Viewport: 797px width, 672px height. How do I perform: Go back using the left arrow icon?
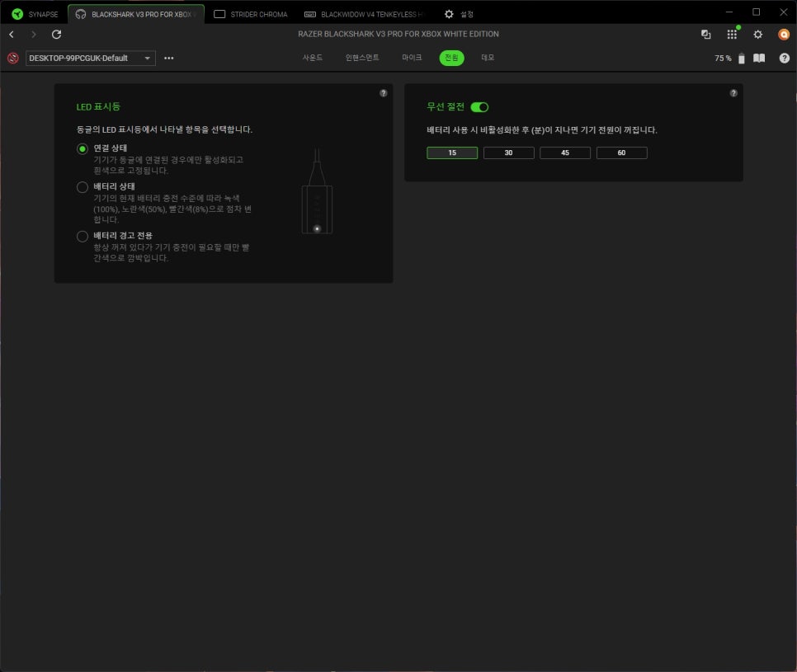tap(12, 35)
